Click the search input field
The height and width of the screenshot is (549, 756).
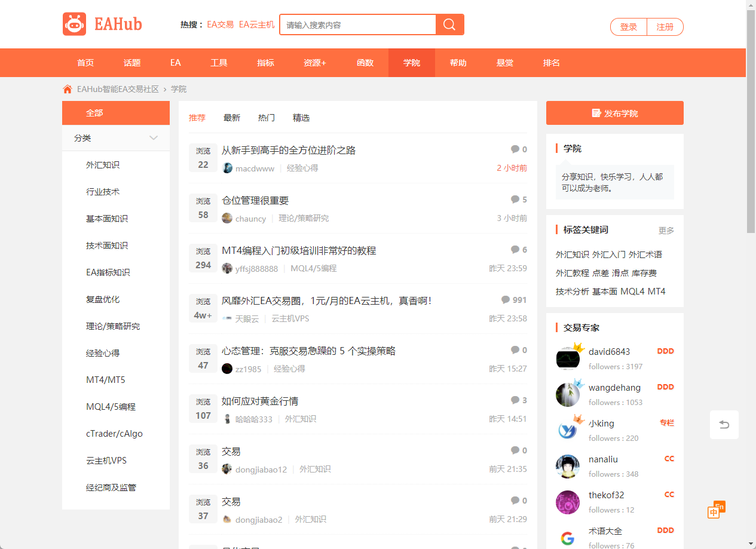pyautogui.click(x=359, y=25)
